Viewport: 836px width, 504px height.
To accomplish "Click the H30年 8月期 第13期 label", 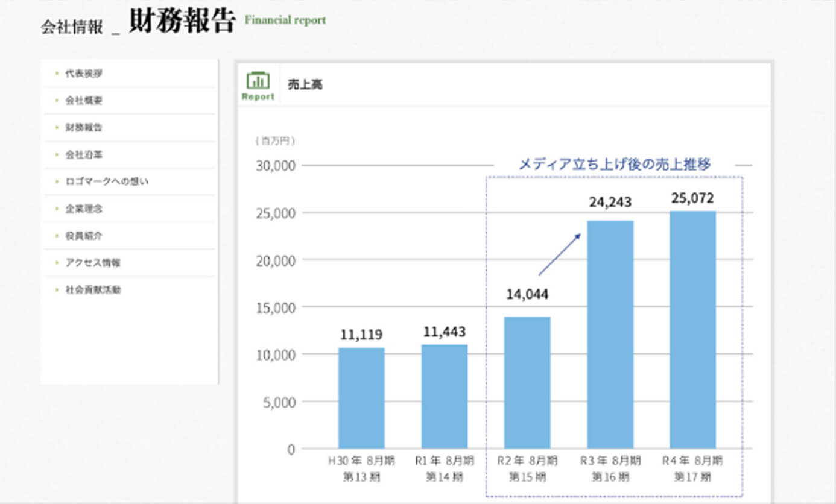I will click(361, 468).
